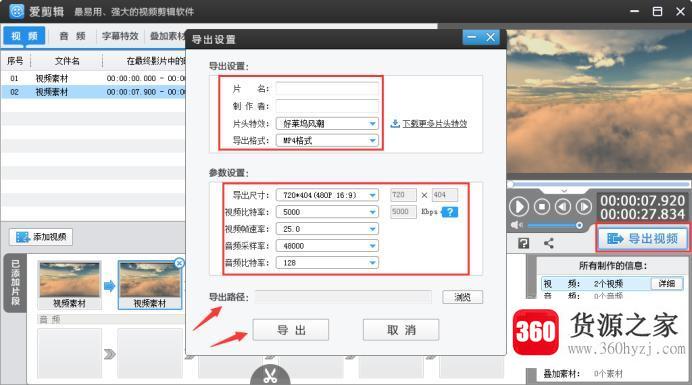692x385 pixels.
Task: Click the width field showing 720
Action: [403, 195]
